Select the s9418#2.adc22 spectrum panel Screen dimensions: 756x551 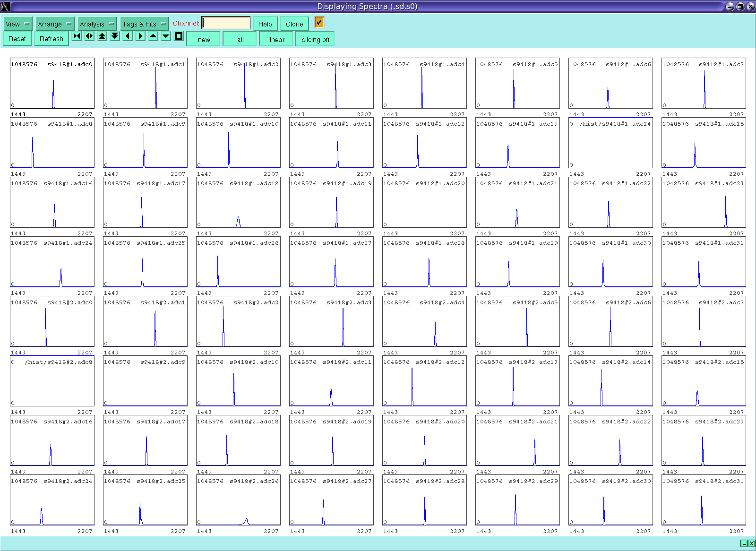point(610,440)
